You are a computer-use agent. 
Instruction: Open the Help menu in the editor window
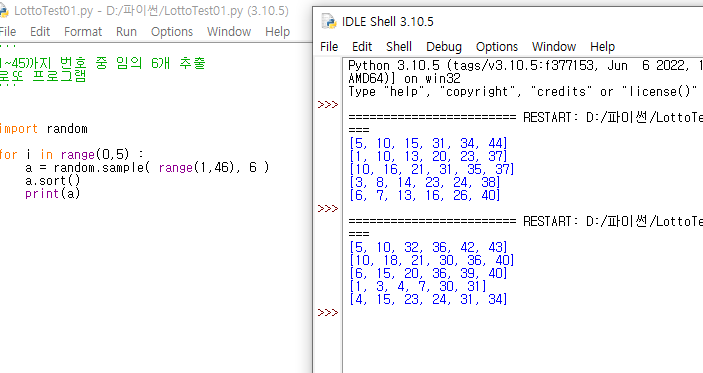277,32
